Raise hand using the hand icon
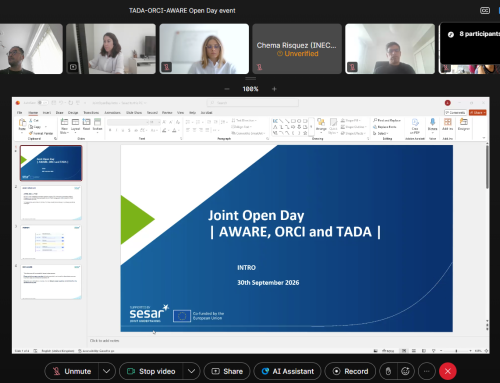This screenshot has width=500, height=383. [388, 371]
